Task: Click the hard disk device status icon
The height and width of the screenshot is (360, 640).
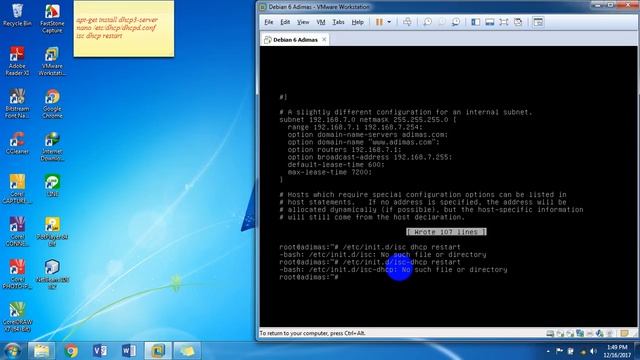Action: click(550, 333)
